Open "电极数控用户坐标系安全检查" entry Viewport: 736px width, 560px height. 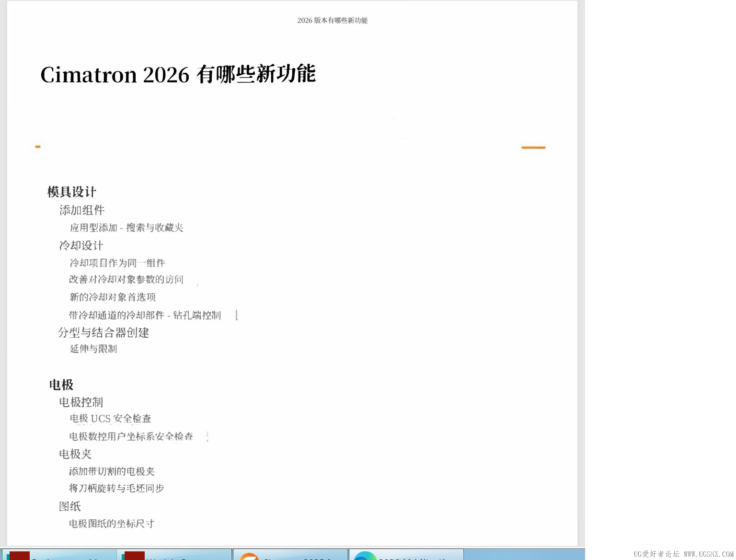pos(131,436)
